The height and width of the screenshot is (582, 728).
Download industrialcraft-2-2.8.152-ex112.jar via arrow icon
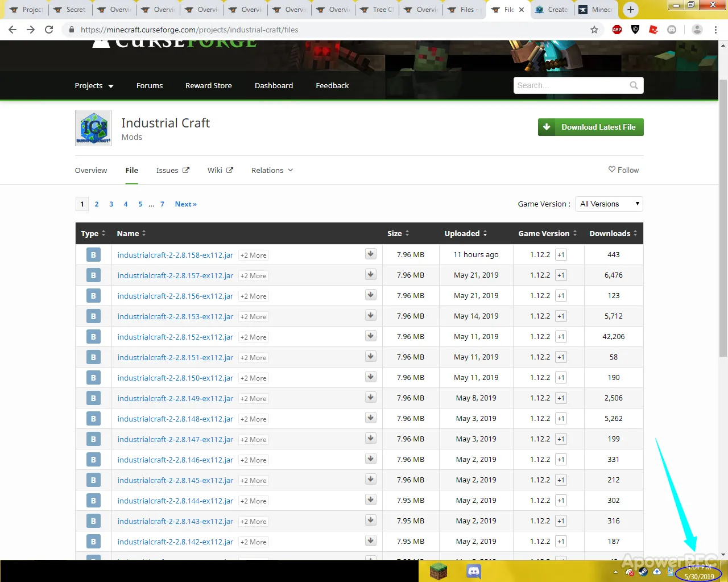pyautogui.click(x=371, y=336)
